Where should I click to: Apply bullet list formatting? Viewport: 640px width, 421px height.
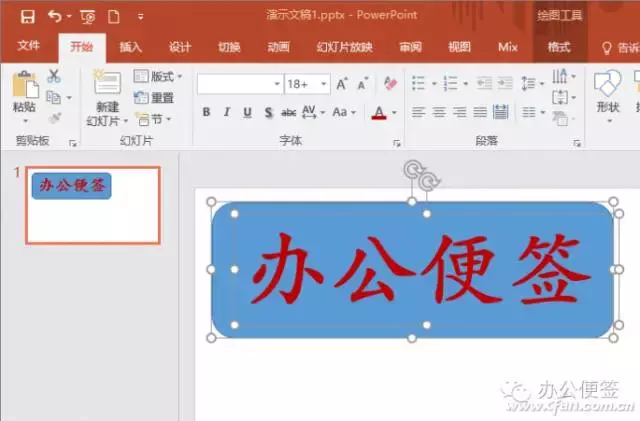coord(418,83)
